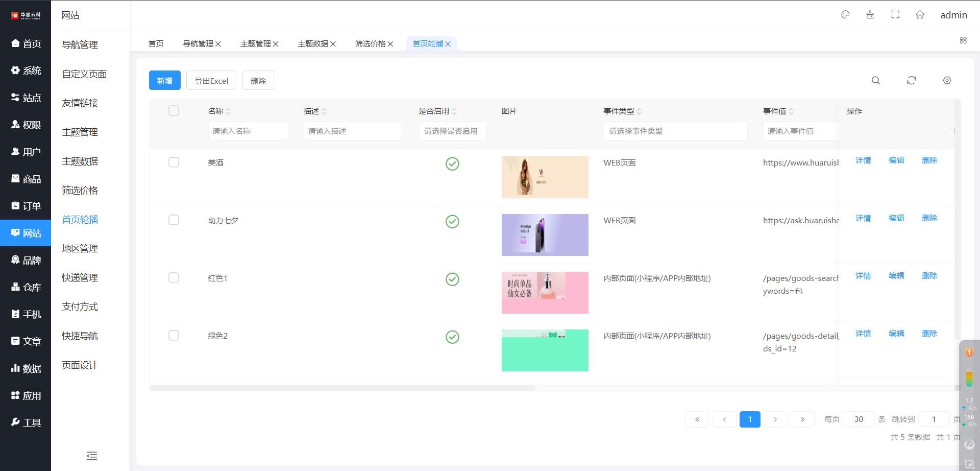Screen dimensions: 980x471
Task: Click the blue 新增 button
Action: (x=164, y=81)
